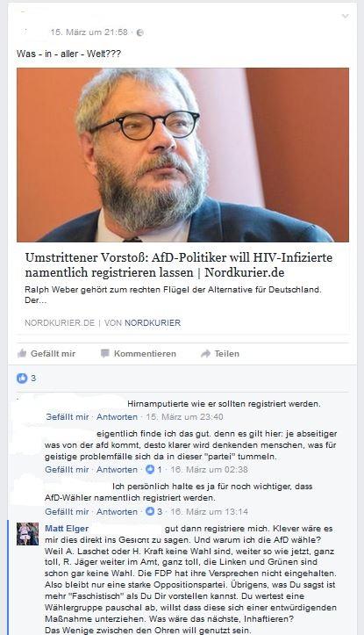Reply to the Hirnamputierte comment via Antworten
Screen dimensions: 364x635
tap(117, 416)
